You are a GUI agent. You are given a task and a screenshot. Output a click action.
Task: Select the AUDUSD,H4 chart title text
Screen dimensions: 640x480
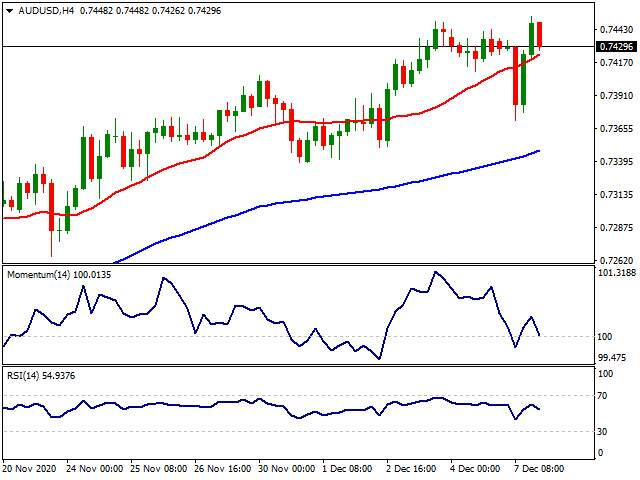(46, 11)
